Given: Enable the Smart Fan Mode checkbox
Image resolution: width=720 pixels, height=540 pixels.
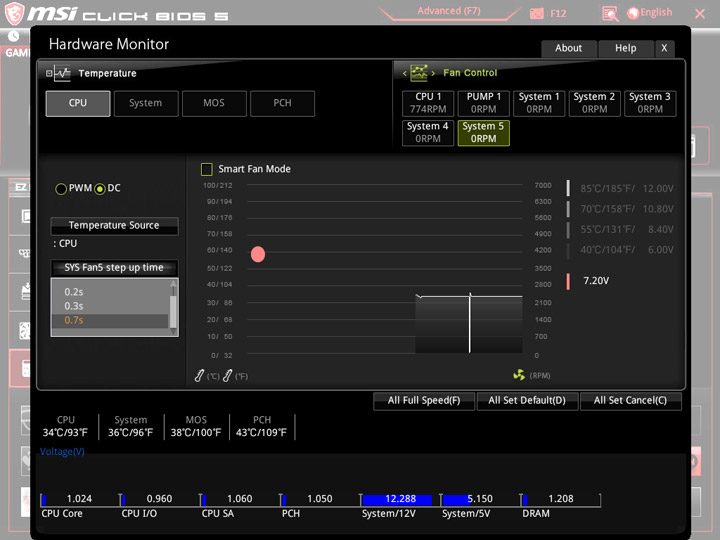Looking at the screenshot, I should pos(207,169).
